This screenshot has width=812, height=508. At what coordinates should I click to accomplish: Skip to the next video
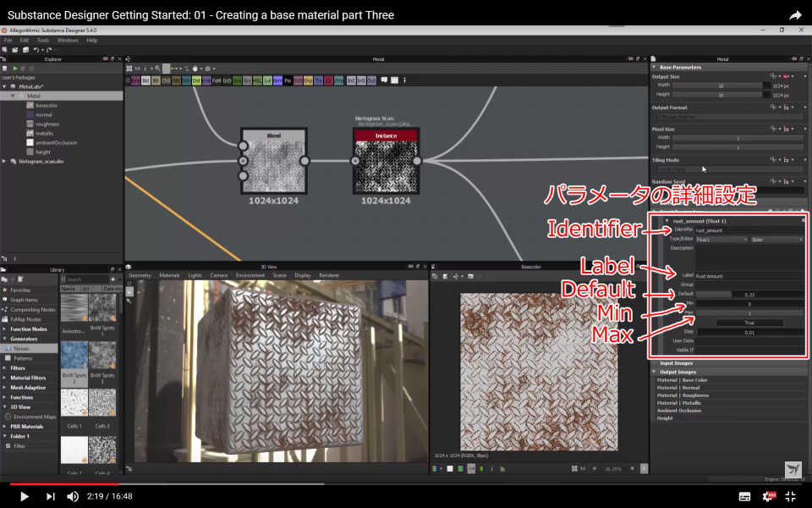[x=50, y=497]
